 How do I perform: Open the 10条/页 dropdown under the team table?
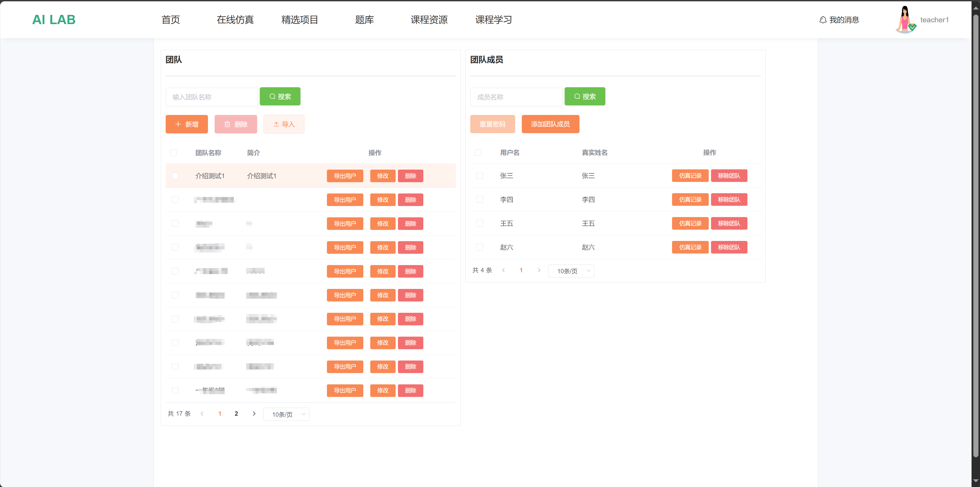[286, 414]
